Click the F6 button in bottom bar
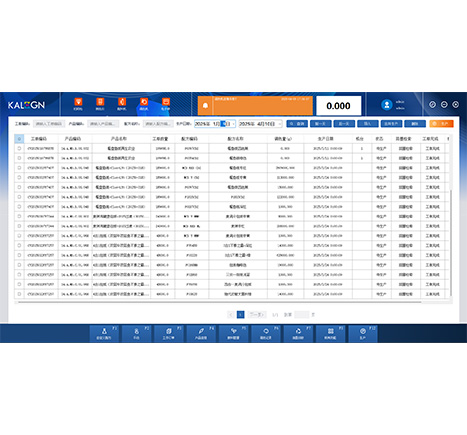467x435 pixels. [x=266, y=333]
